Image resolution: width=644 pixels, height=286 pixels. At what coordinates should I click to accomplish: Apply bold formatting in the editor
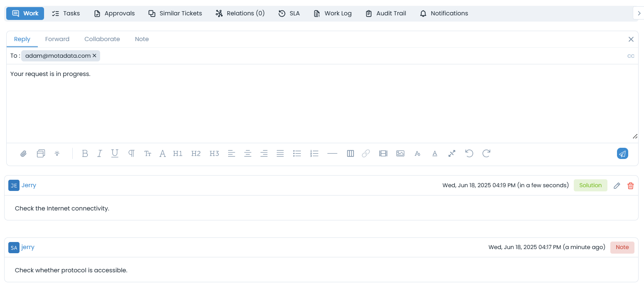pyautogui.click(x=85, y=154)
